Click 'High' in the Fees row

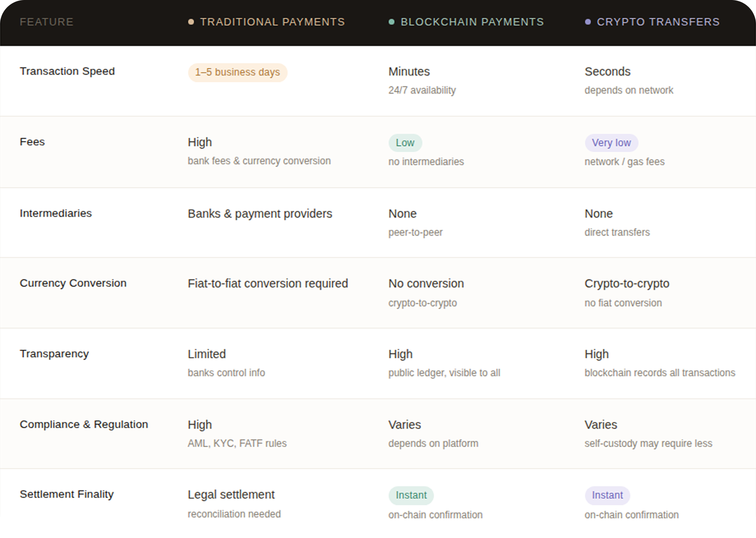[200, 142]
